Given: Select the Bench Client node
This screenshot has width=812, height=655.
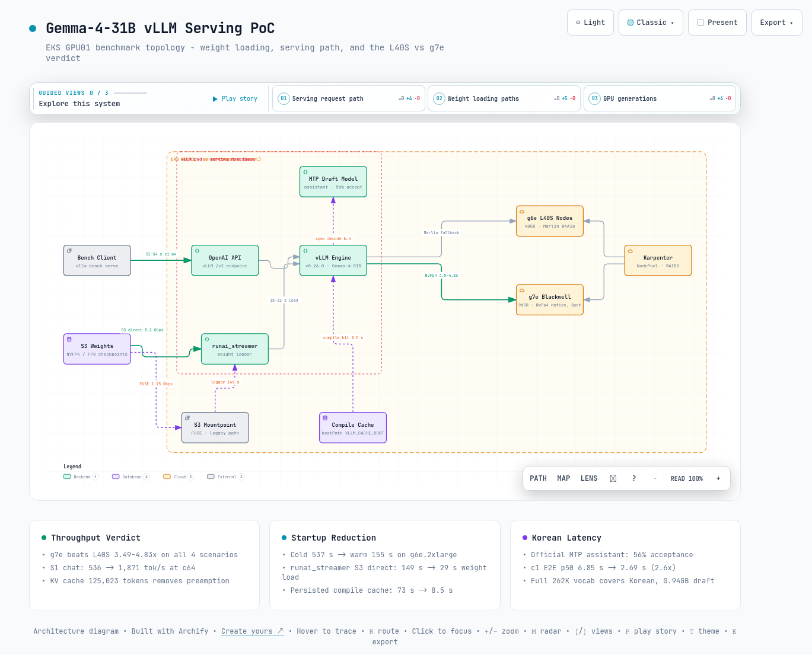Looking at the screenshot, I should click(97, 260).
